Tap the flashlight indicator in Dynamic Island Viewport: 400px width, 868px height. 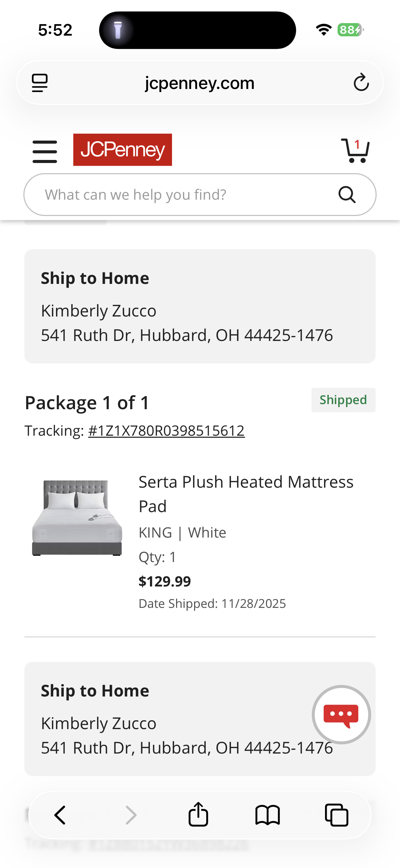pos(118,30)
